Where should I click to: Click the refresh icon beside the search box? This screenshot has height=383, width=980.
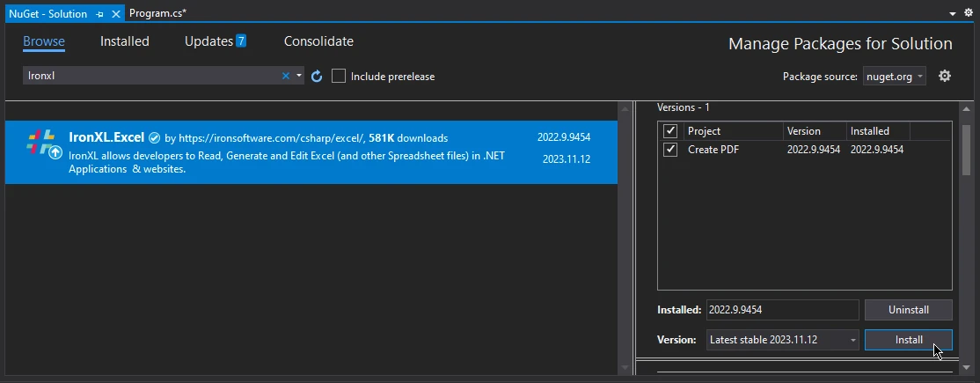(x=317, y=77)
